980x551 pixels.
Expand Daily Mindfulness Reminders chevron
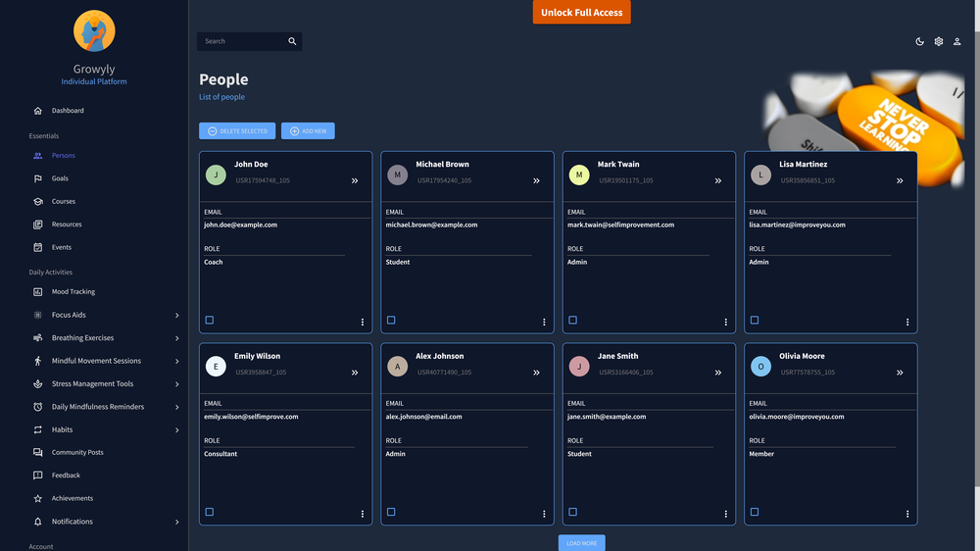[x=176, y=407]
